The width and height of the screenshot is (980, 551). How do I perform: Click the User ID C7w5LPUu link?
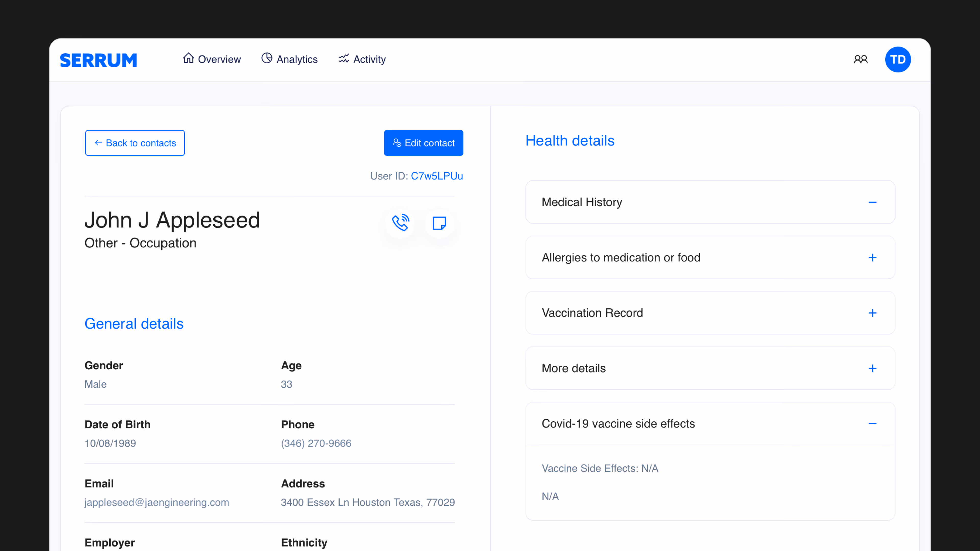pyautogui.click(x=436, y=176)
